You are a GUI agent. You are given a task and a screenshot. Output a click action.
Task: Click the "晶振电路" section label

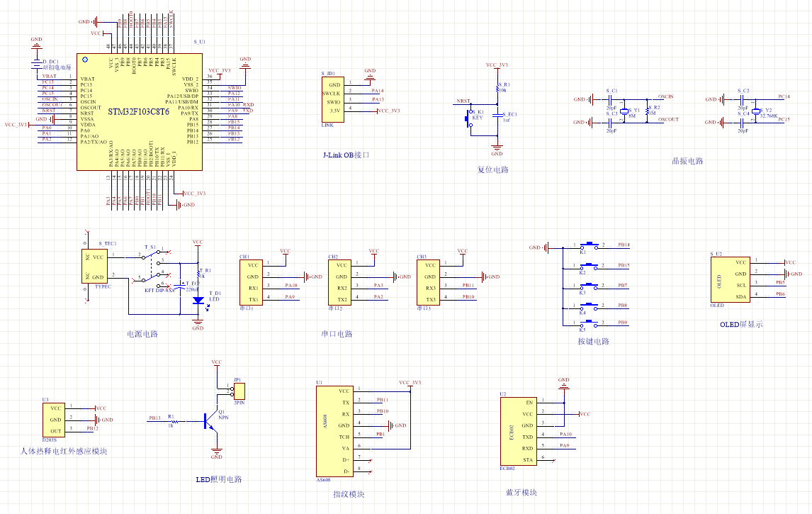[687, 161]
